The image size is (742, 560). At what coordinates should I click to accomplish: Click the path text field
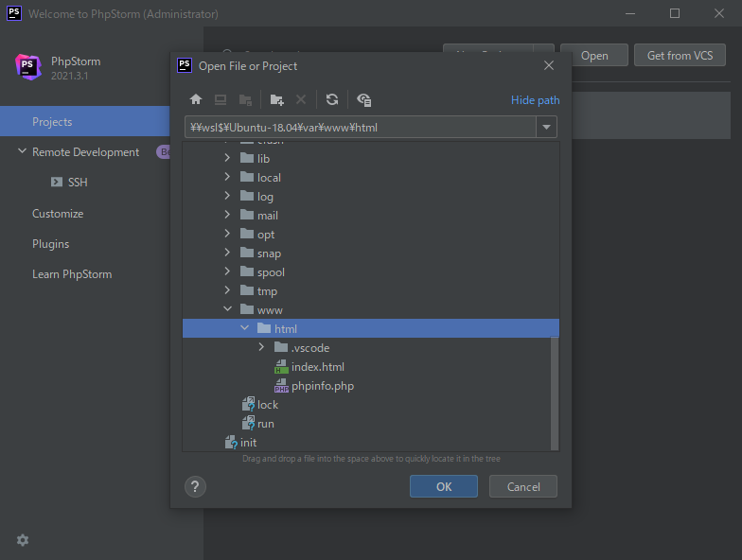tap(360, 128)
